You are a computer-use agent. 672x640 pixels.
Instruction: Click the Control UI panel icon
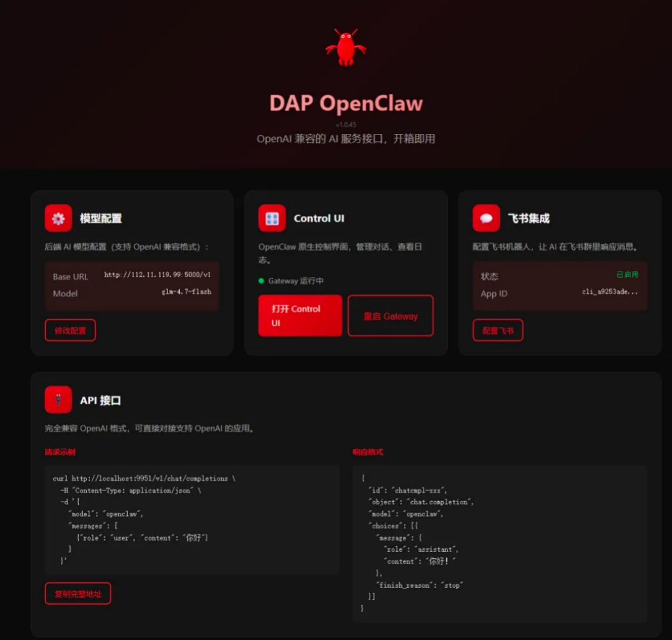[272, 218]
